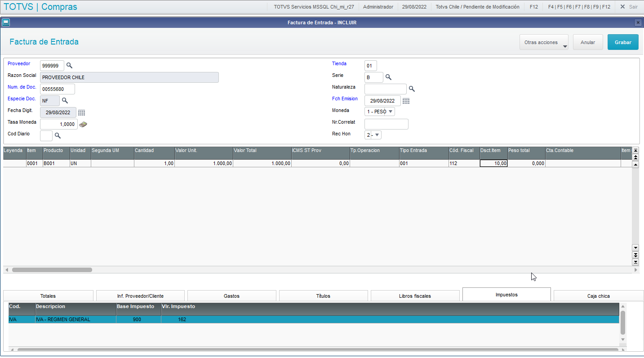Screen dimensions: 644x358
Task: Open the Especie Doc. lookup icon
Action: coord(65,100)
